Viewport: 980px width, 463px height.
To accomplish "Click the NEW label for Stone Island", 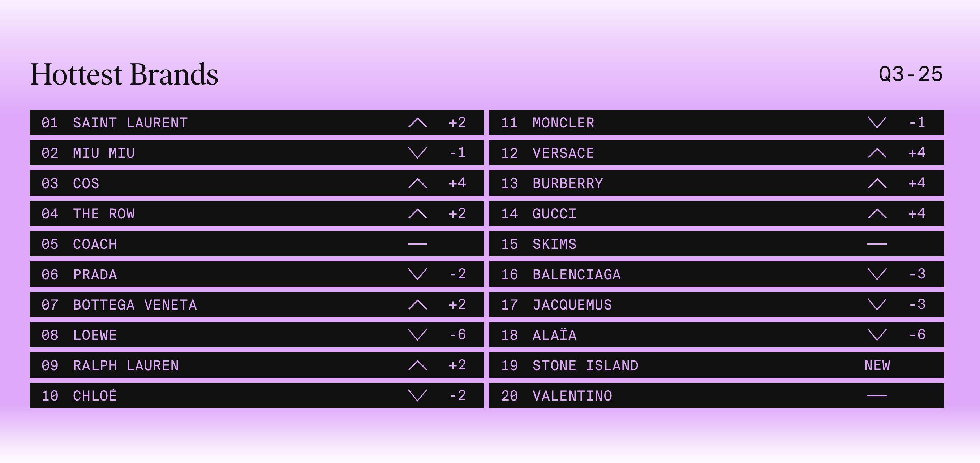I will [877, 365].
